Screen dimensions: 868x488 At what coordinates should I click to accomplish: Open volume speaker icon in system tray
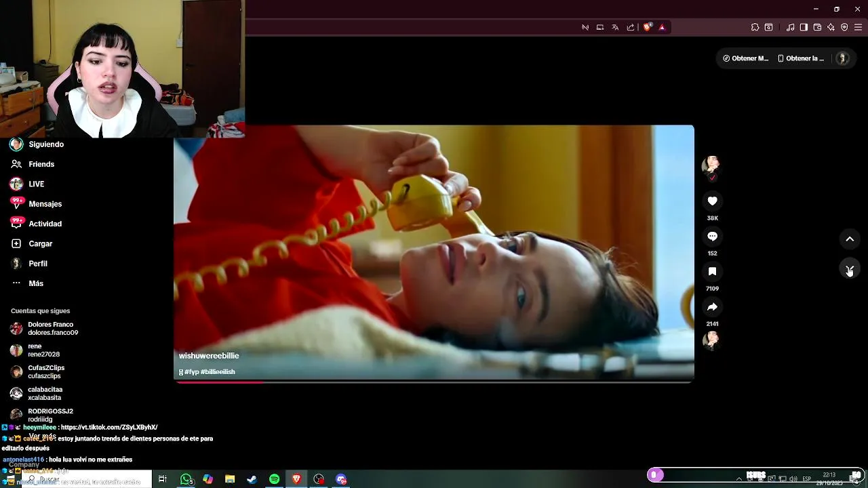coord(793,479)
